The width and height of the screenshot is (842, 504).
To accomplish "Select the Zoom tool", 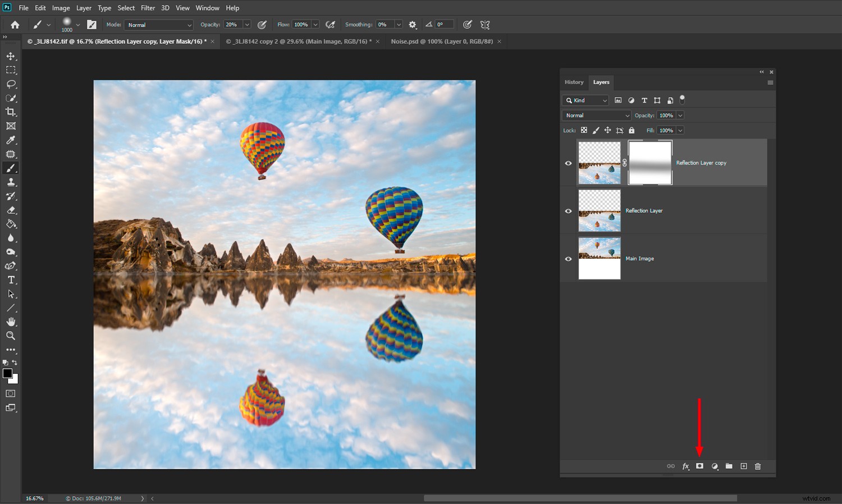I will [x=10, y=336].
